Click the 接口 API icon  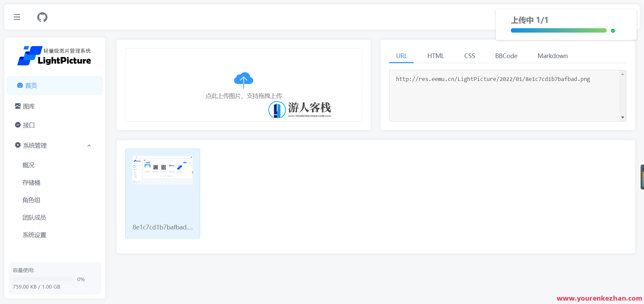pos(18,125)
